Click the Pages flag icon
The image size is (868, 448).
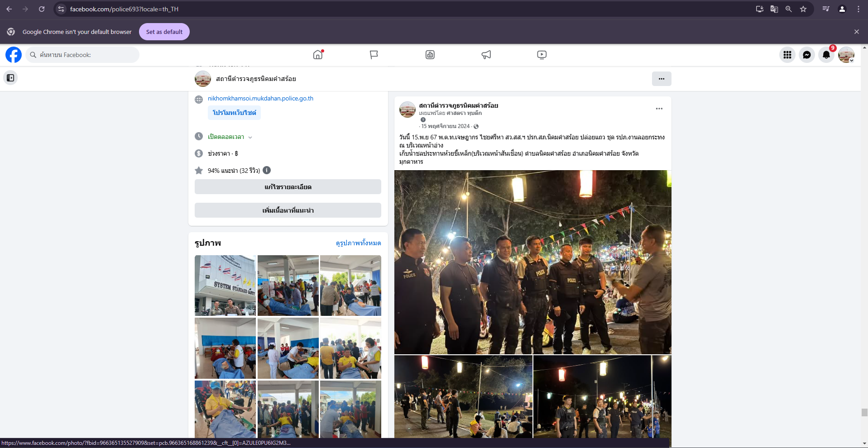(374, 55)
